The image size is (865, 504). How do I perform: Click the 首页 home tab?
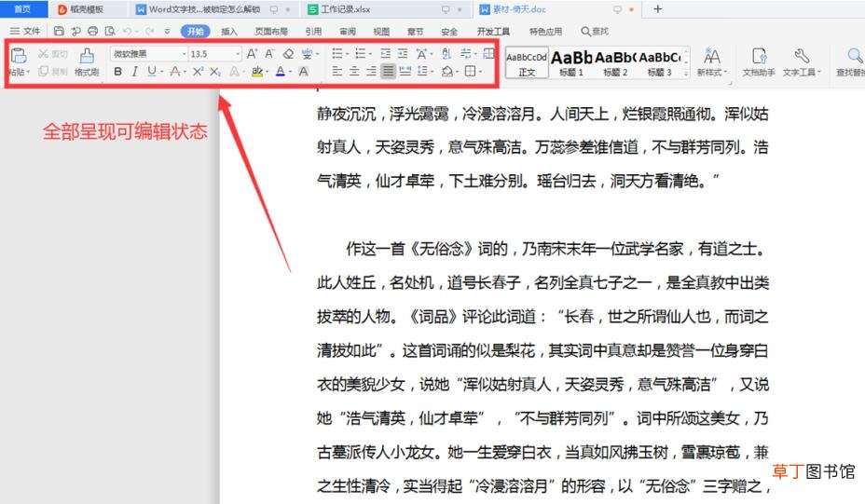coord(22,8)
